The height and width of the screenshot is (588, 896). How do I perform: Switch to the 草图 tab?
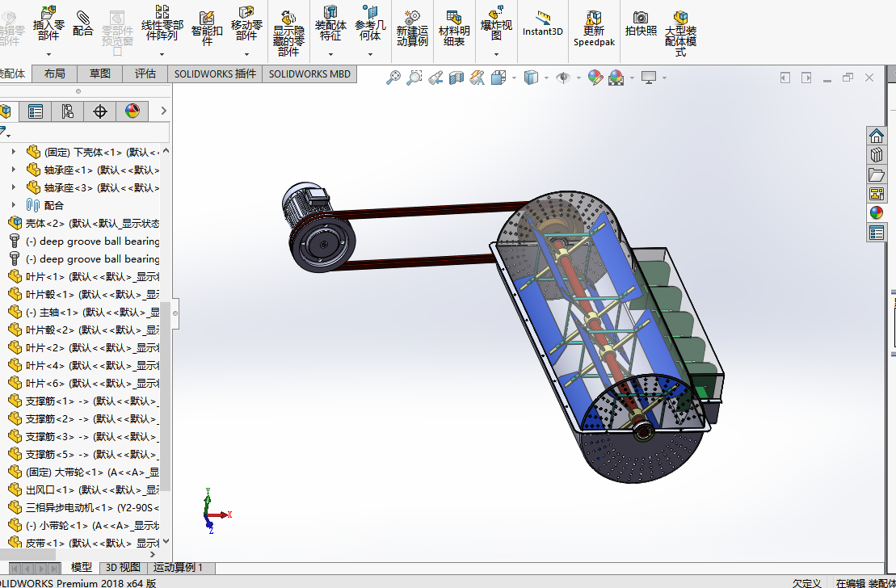pos(100,73)
